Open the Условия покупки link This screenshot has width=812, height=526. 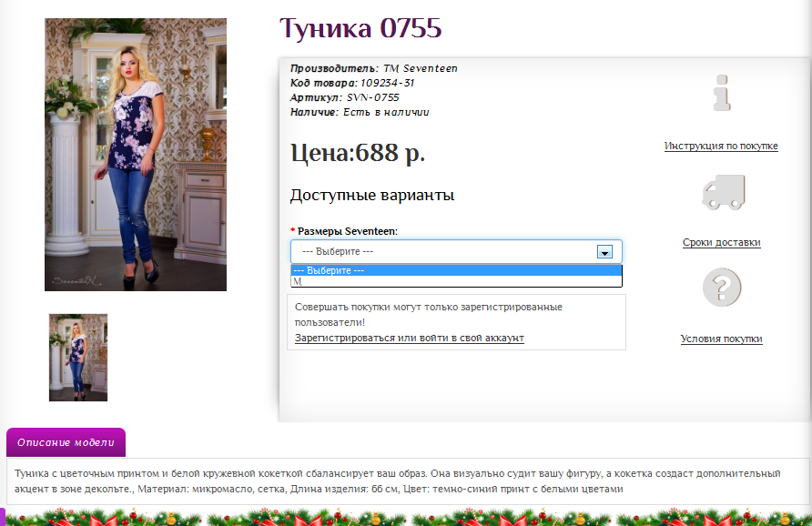coord(721,339)
